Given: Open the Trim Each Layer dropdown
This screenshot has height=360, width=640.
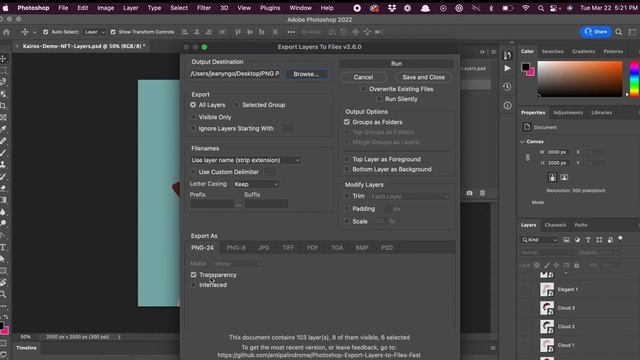Looking at the screenshot, I should [x=409, y=196].
